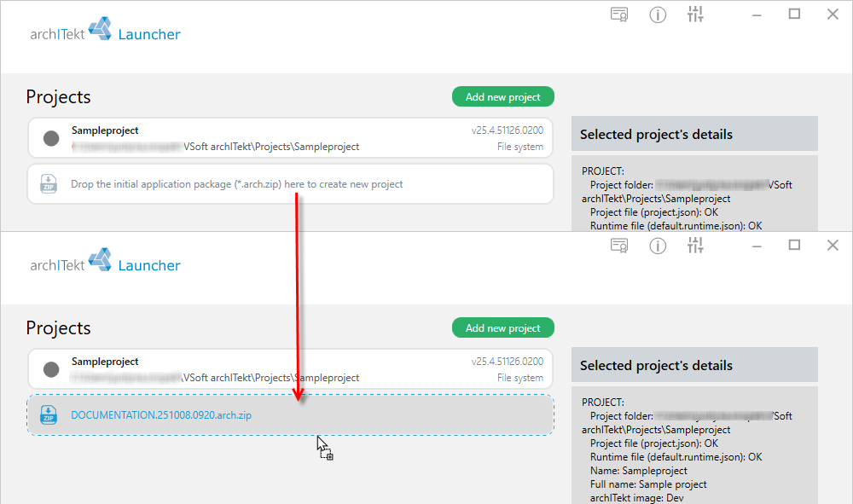Screen dimensions: 853x504
Task: Click 'PROJECT:' label in lower details panel
Action: 603,403
